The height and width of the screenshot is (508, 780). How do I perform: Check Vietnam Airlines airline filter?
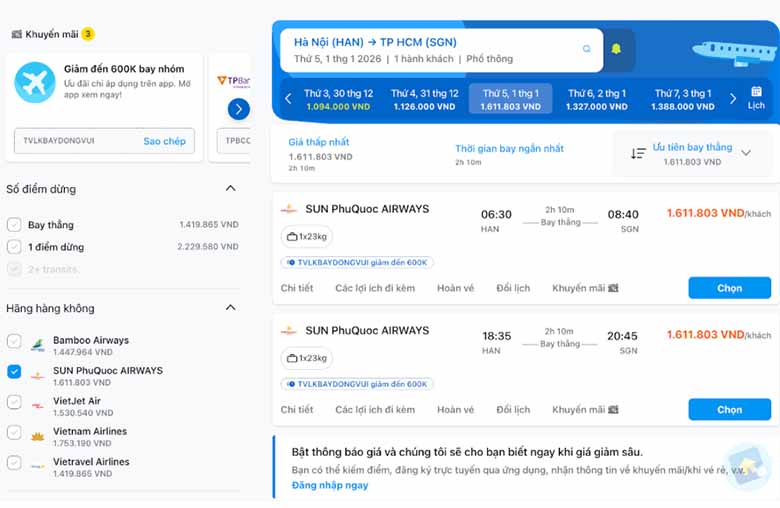coord(14,432)
